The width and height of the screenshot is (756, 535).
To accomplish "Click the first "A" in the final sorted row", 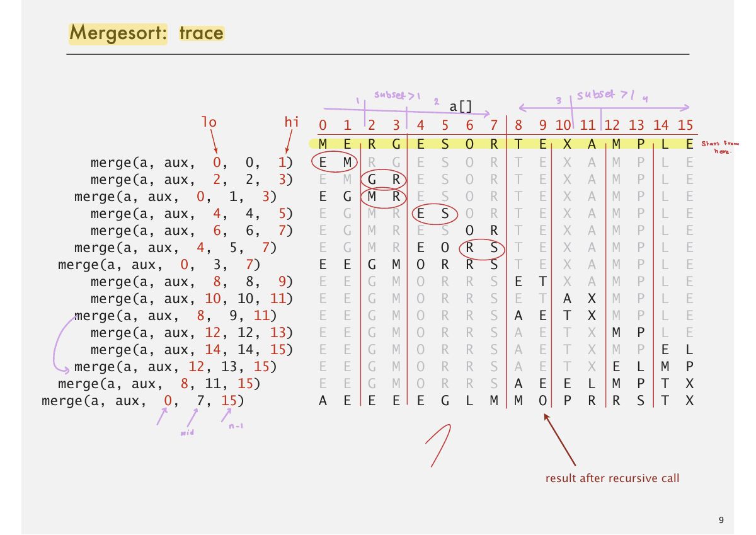I will coord(323,401).
